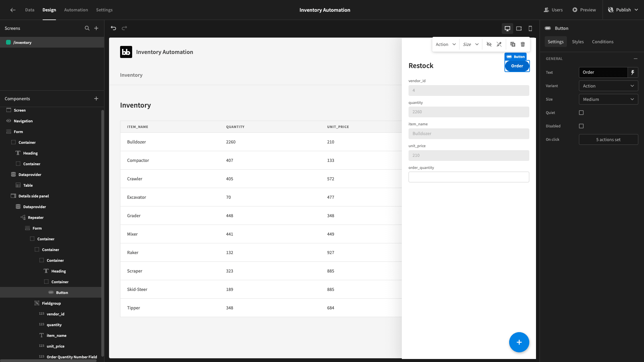Viewport: 644px width, 362px height.
Task: Select the Repeater component in tree
Action: (x=51, y=218)
